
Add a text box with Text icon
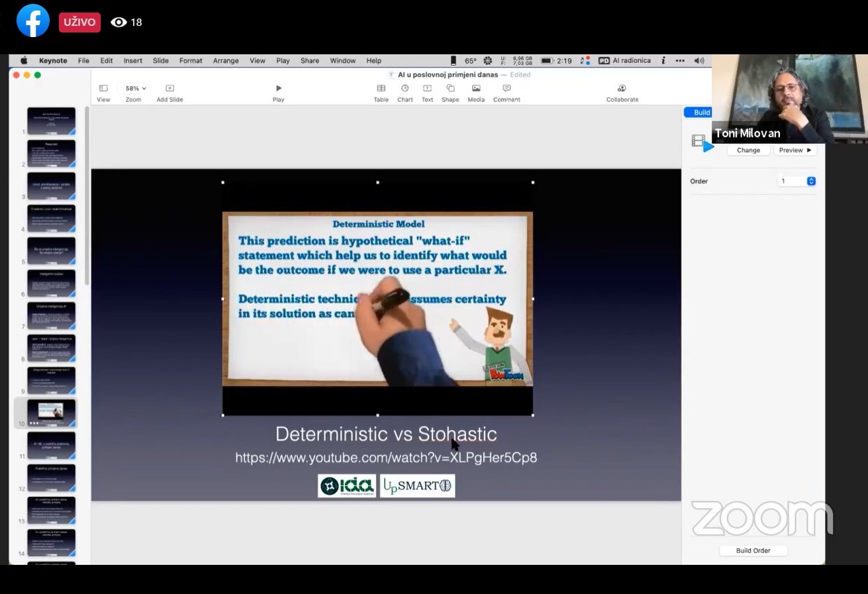click(428, 88)
